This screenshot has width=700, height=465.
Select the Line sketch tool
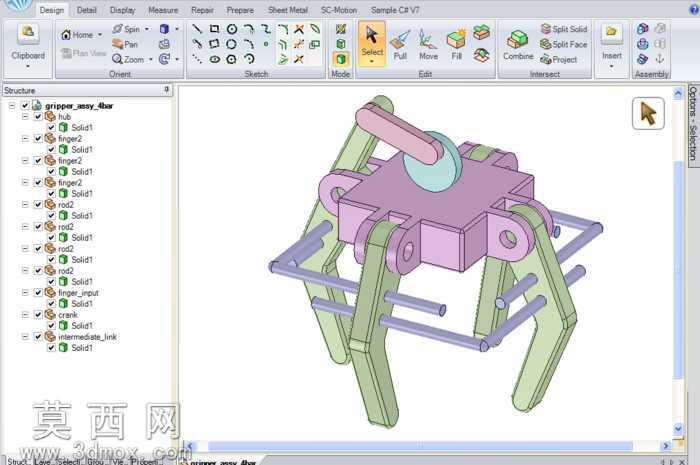[197, 29]
